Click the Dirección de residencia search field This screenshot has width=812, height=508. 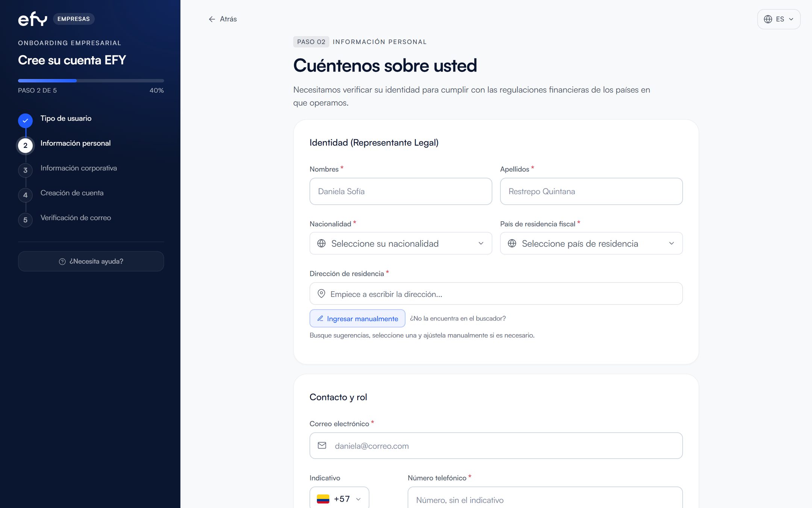coord(496,294)
